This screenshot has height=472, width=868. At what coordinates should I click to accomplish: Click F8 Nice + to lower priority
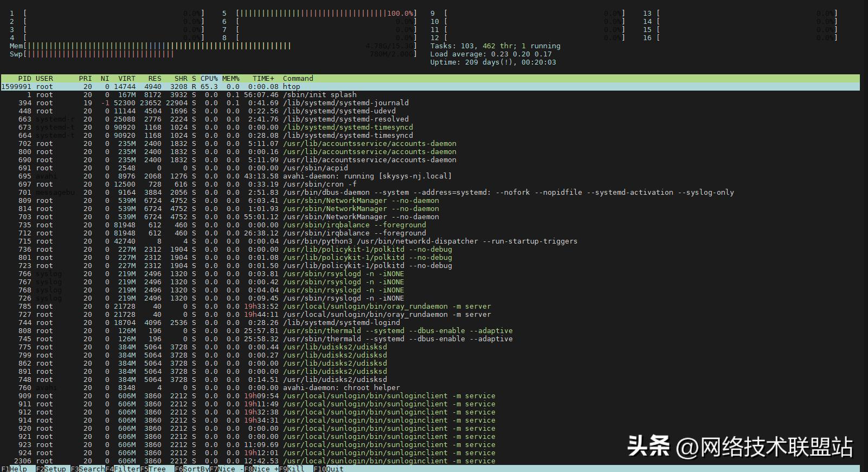(261, 469)
